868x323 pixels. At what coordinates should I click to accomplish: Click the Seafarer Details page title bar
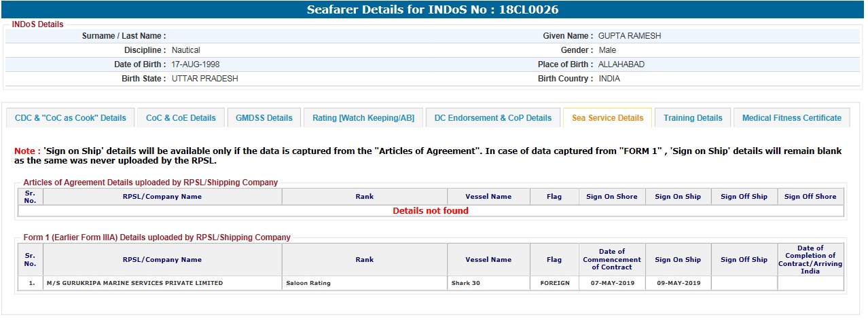click(433, 9)
